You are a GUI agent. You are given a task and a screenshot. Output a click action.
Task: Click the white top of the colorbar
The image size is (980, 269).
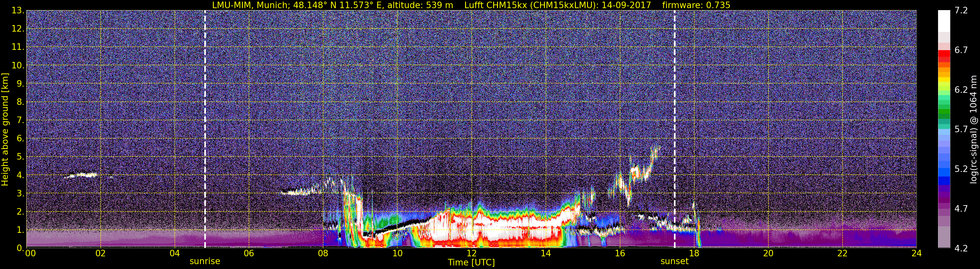[944, 21]
